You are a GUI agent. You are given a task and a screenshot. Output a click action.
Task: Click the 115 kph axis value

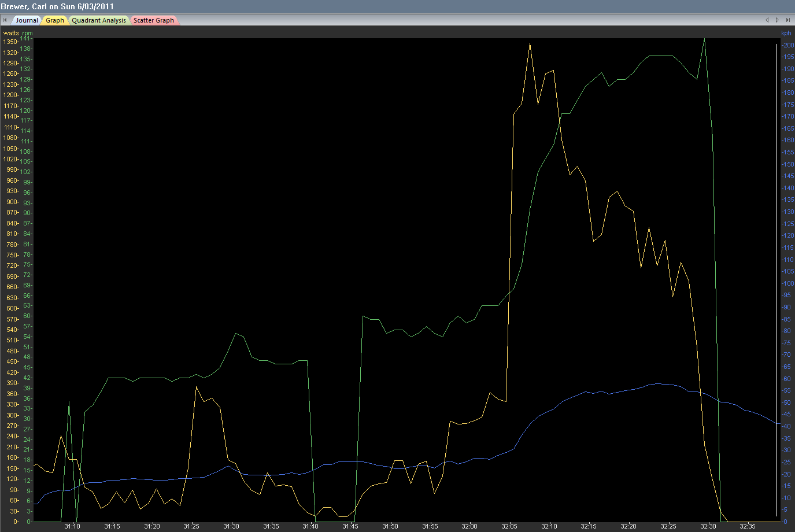[x=788, y=247]
